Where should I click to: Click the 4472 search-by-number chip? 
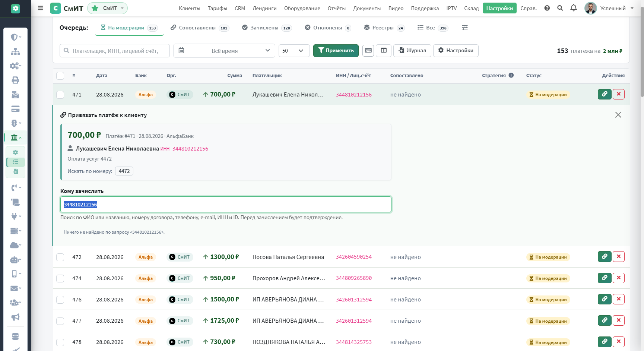pyautogui.click(x=124, y=171)
